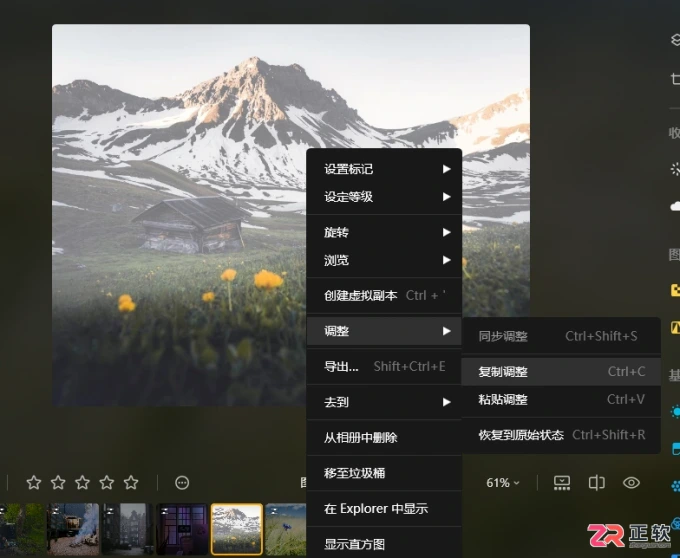680x558 pixels.
Task: Select the campfire camper thumbnail
Action: point(73,529)
